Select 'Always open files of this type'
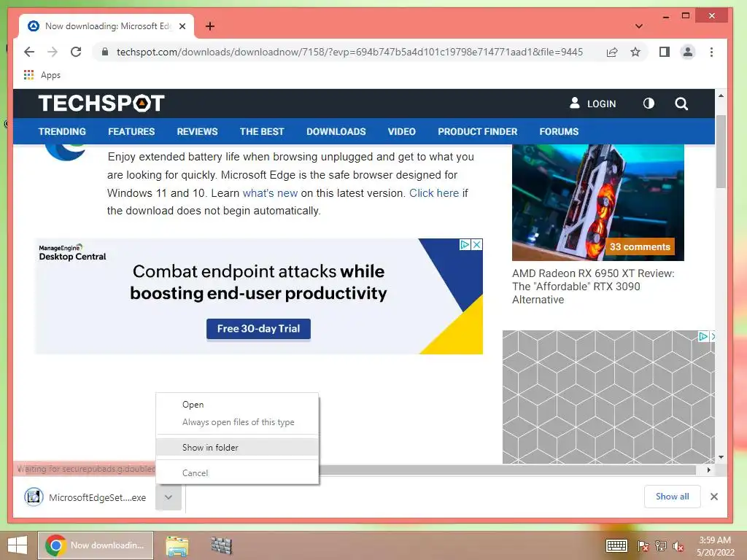The image size is (747, 560). 237,422
